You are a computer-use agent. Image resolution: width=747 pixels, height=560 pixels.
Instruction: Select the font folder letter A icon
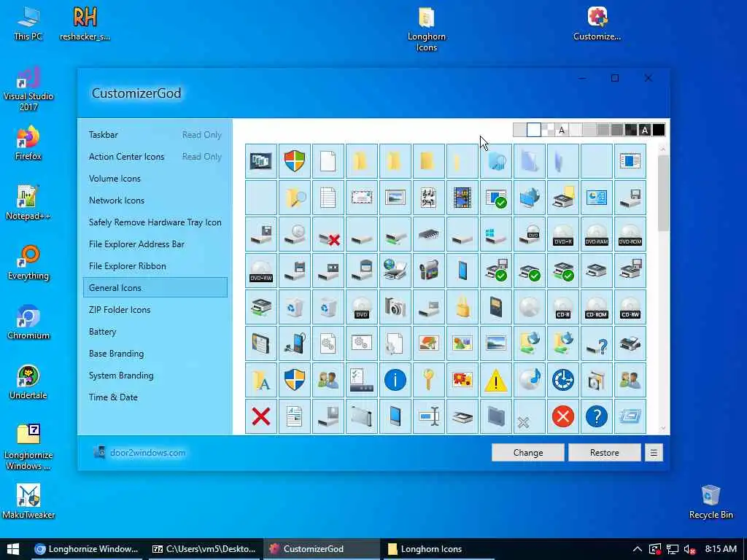tap(261, 380)
